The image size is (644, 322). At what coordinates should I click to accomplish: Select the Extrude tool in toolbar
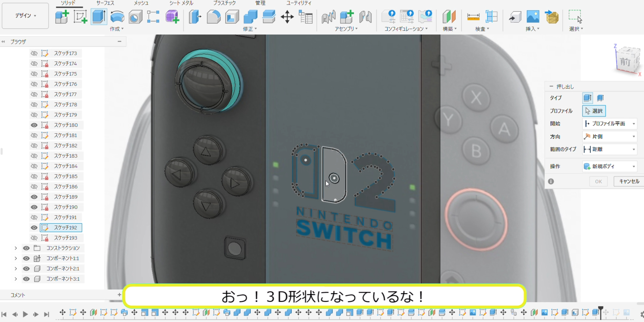pyautogui.click(x=99, y=17)
